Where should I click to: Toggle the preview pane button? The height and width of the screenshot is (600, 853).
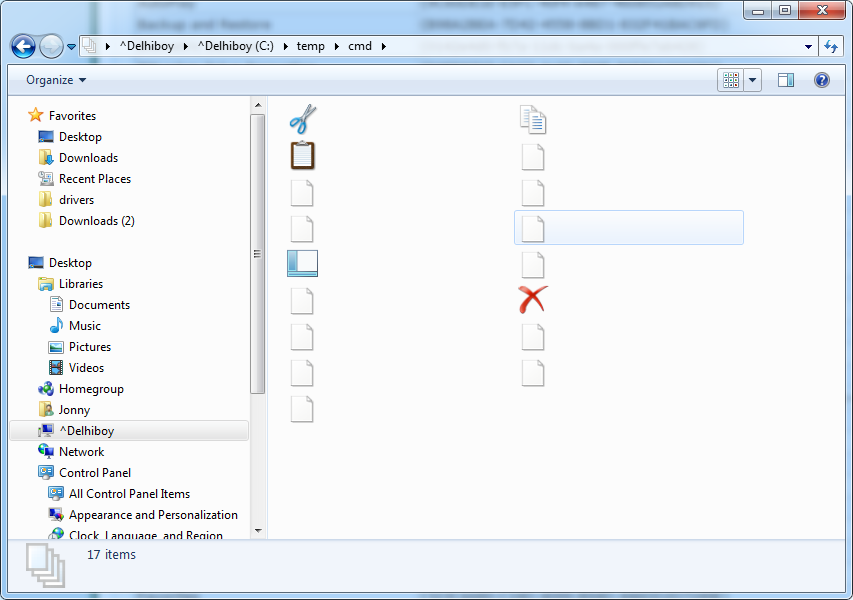coord(786,81)
